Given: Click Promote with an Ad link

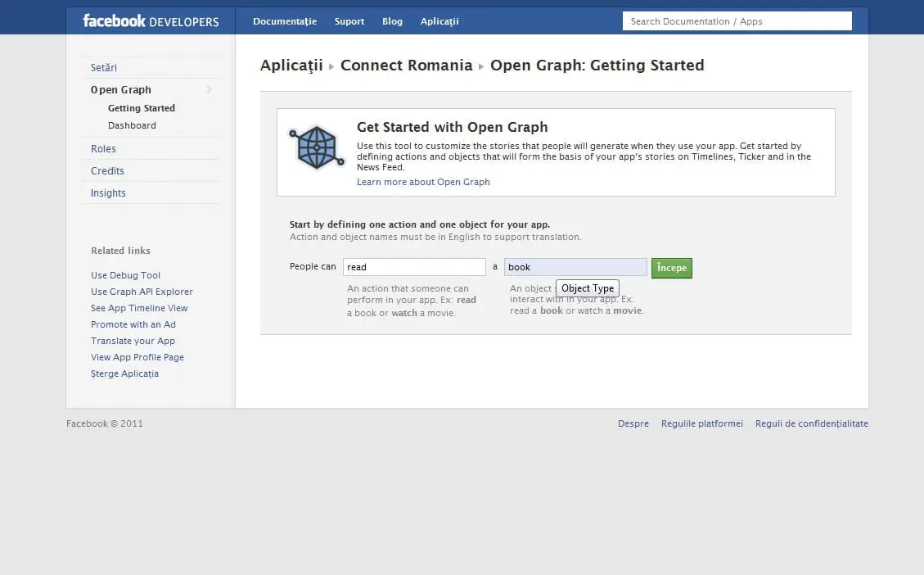Looking at the screenshot, I should click(133, 324).
